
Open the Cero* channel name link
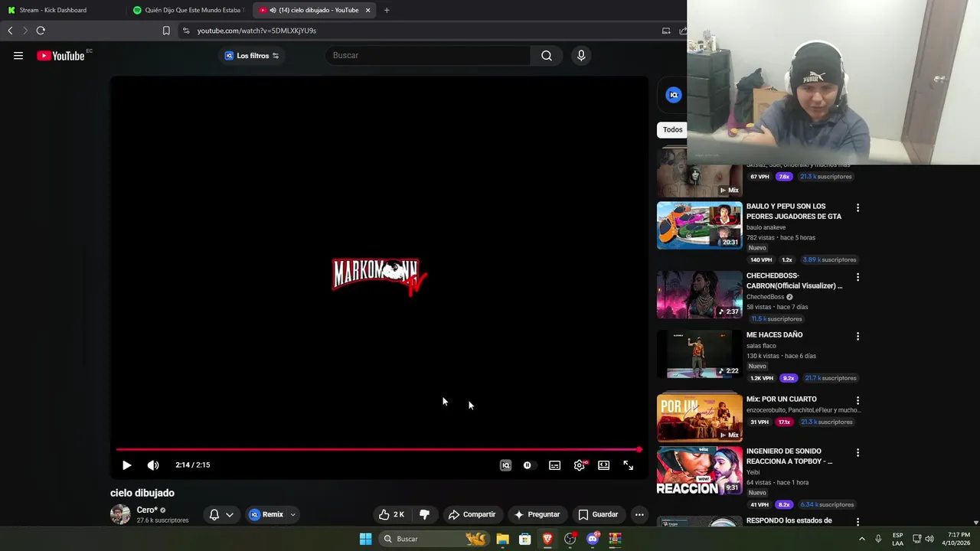click(147, 510)
